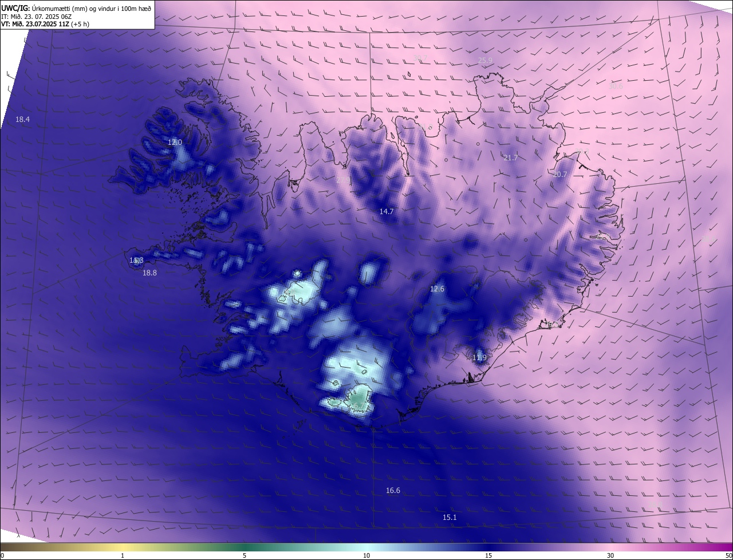
Task: Click the colorbar tick label 5
Action: pos(245,555)
